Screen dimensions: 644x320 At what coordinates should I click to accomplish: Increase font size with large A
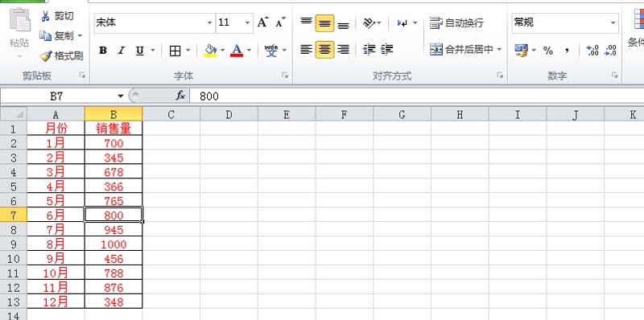[262, 23]
